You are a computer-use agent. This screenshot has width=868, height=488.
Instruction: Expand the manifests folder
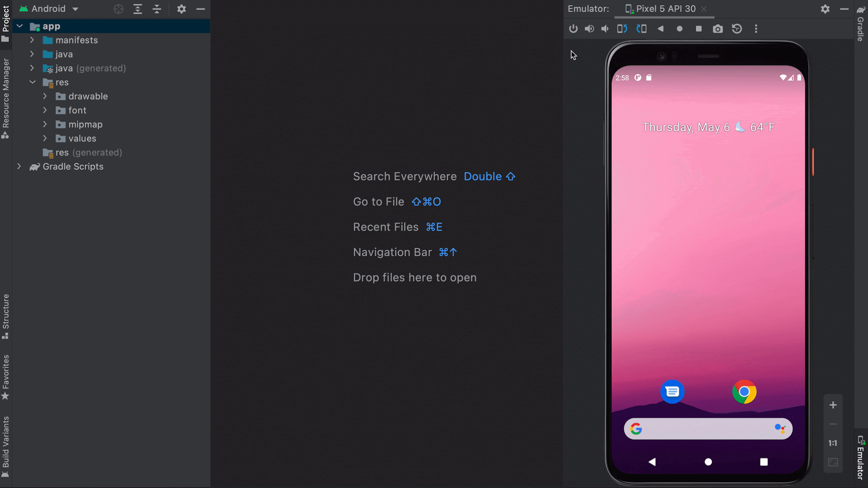32,40
